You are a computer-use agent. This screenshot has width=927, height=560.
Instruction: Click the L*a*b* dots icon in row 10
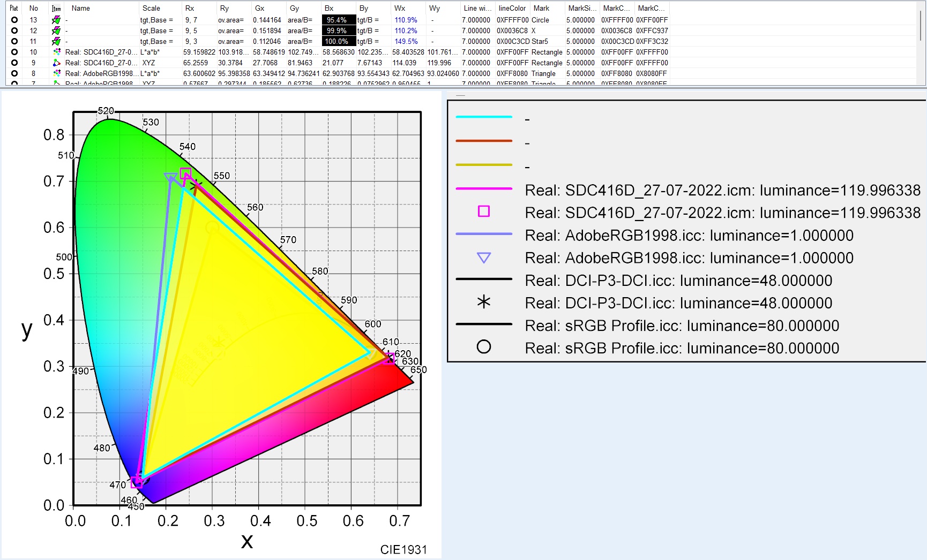click(x=57, y=52)
